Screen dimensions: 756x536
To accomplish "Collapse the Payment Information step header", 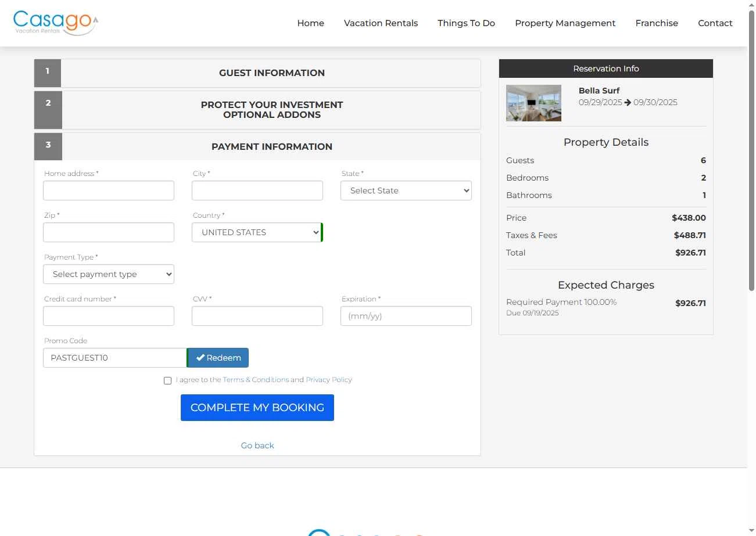I will 257,146.
